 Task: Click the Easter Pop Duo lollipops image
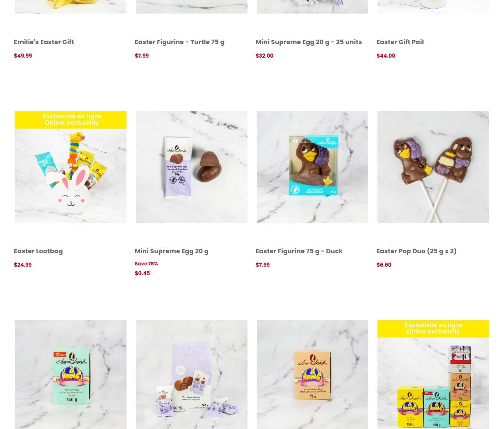point(433,167)
